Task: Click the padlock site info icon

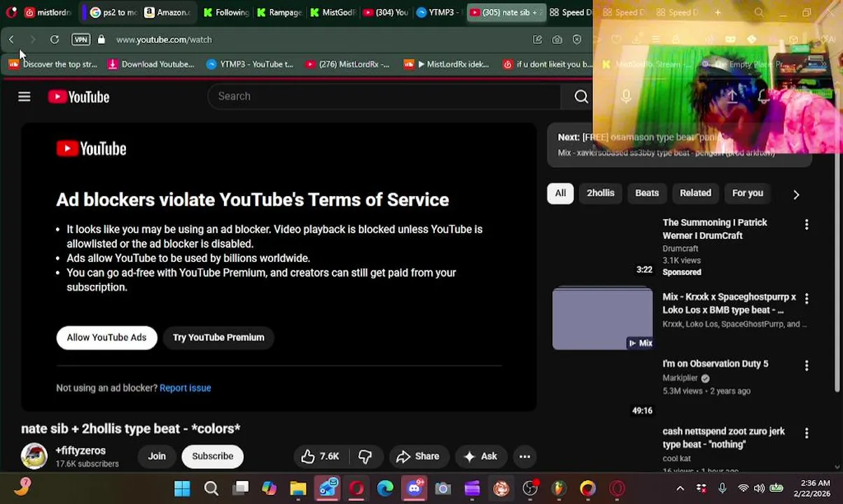Action: tap(102, 40)
